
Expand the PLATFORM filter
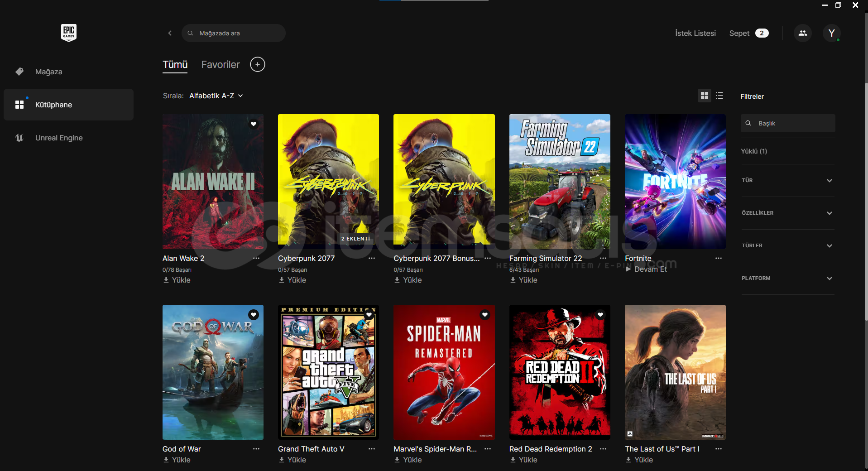(x=787, y=278)
